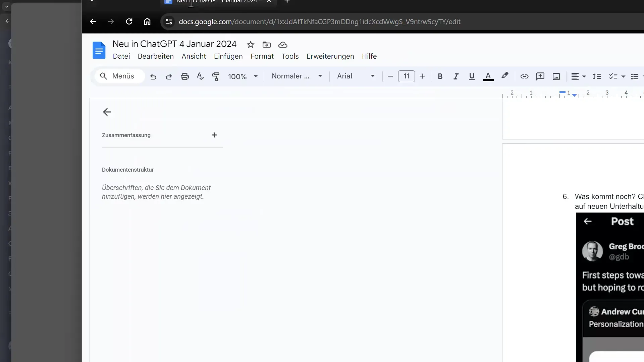Click the document title input field
The height and width of the screenshot is (362, 644).
pos(174,44)
